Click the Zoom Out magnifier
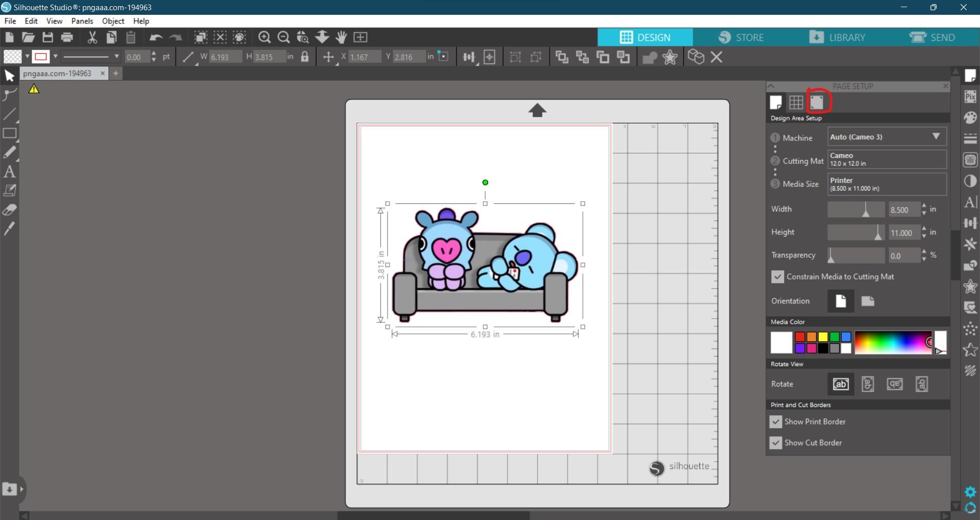 click(x=284, y=37)
